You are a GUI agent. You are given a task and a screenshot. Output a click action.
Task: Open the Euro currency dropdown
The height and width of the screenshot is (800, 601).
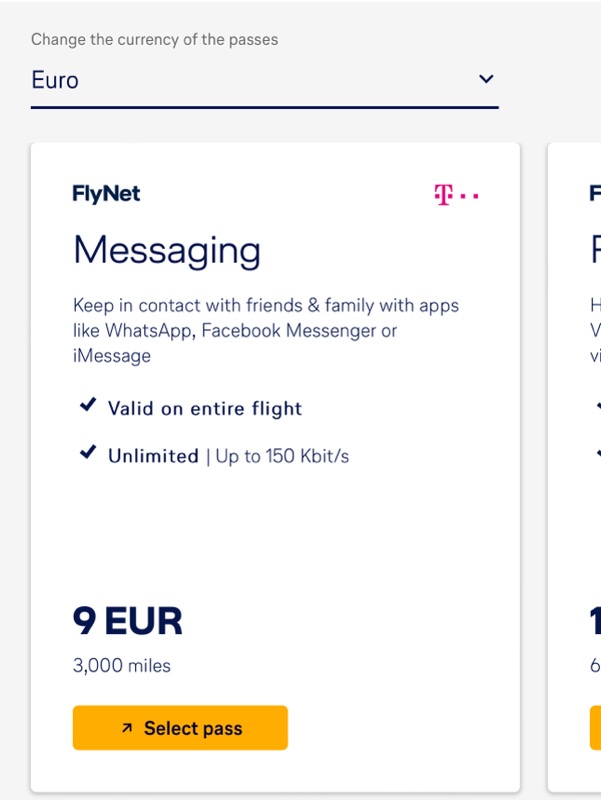264,80
